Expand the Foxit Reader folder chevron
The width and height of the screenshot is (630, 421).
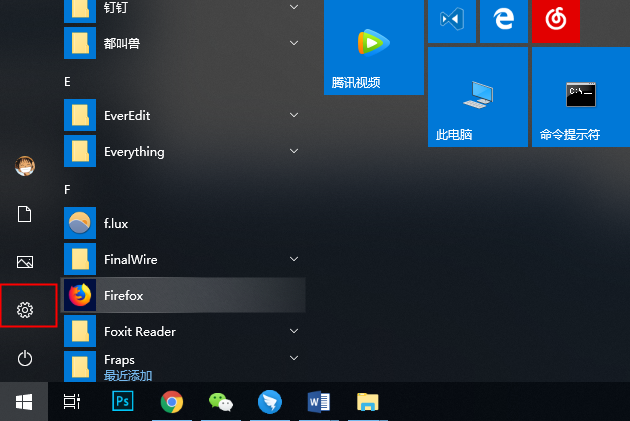294,331
